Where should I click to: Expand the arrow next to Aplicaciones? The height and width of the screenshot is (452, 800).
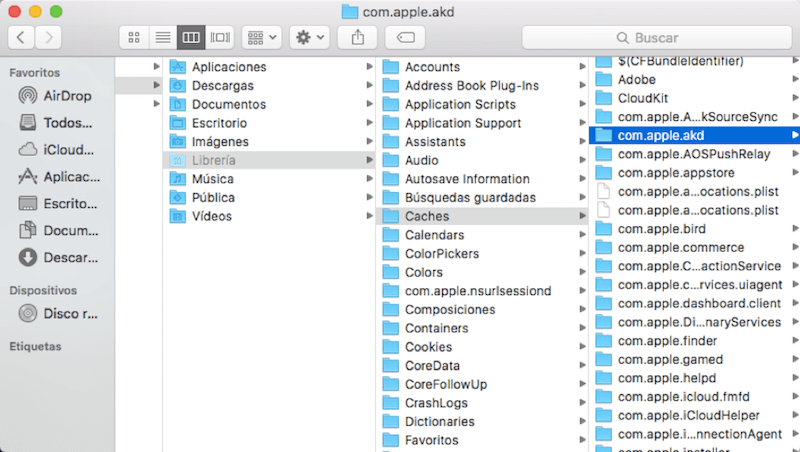point(369,67)
